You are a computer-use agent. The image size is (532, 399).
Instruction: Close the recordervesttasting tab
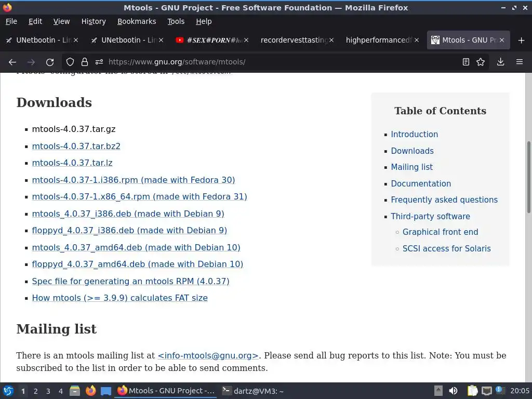click(x=331, y=40)
